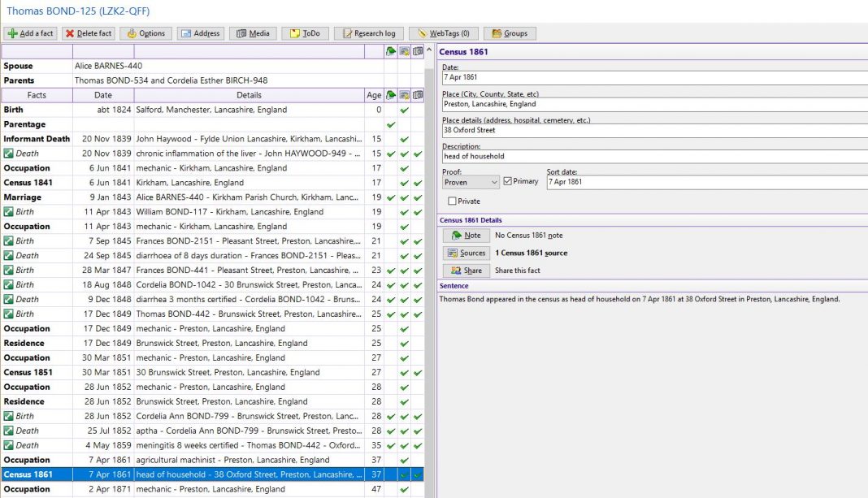Select the Spouse row Alice BARNES-440
Viewport: 868px width, 498px height.
coord(213,66)
